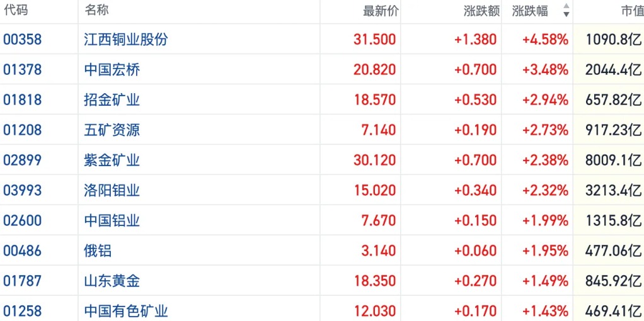The width and height of the screenshot is (644, 321).
Task: Click the 8009.1亿 market value cell
Action: 614,160
